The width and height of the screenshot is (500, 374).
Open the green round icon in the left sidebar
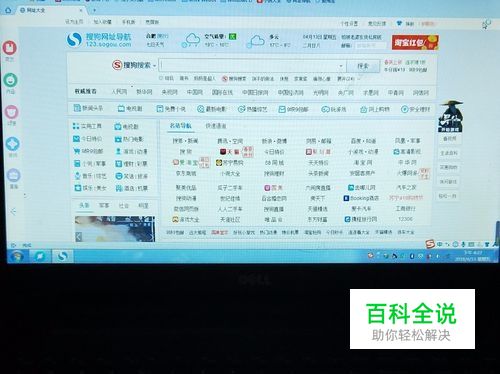pos(11,80)
